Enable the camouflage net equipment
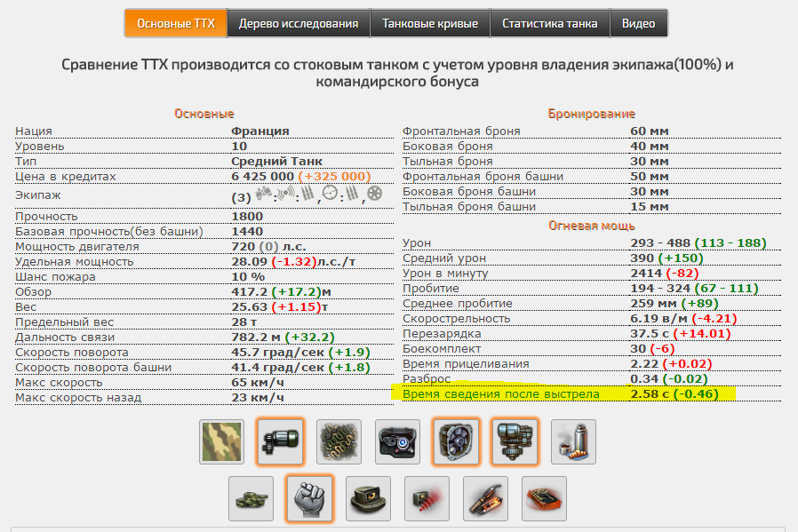The width and height of the screenshot is (798, 532). pyautogui.click(x=339, y=441)
